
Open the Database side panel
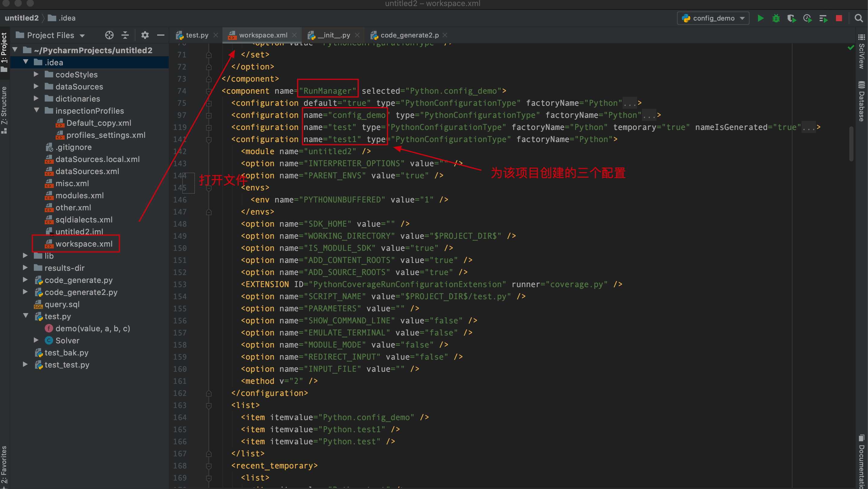tap(862, 101)
